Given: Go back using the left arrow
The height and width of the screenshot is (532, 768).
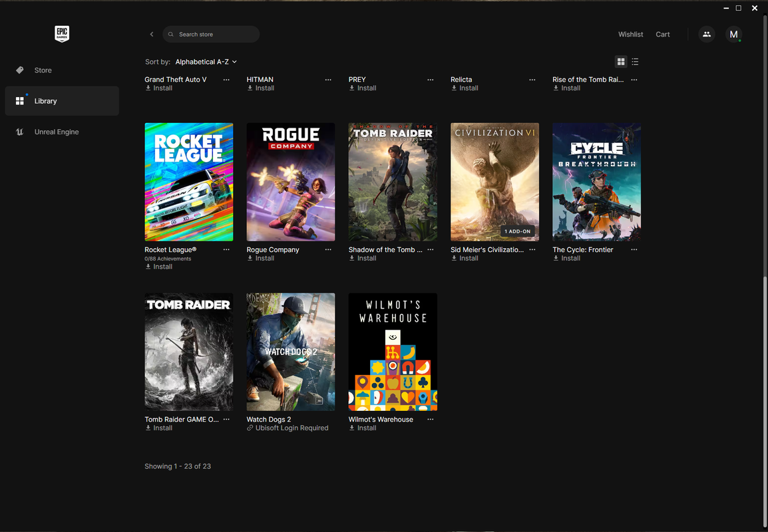Looking at the screenshot, I should [152, 35].
